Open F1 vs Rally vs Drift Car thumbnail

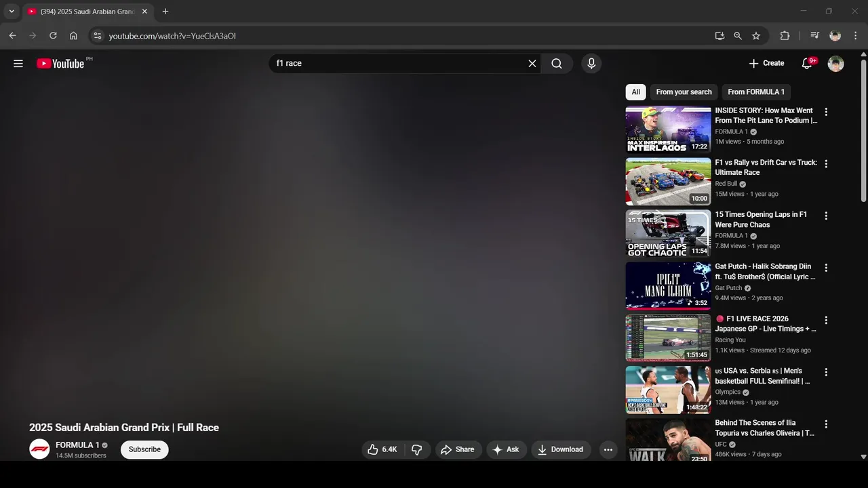pos(668,182)
